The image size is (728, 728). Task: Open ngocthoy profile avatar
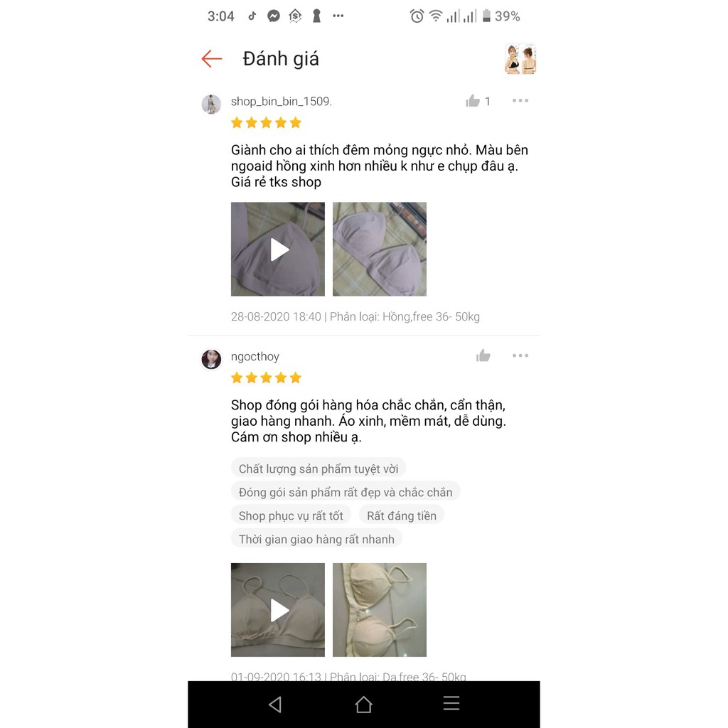pos(211,359)
